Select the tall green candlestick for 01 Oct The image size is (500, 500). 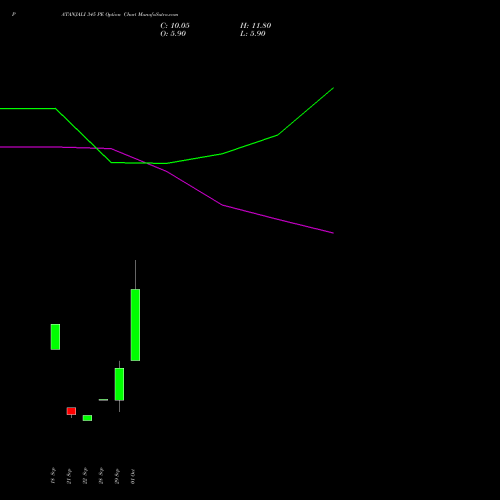[135, 325]
